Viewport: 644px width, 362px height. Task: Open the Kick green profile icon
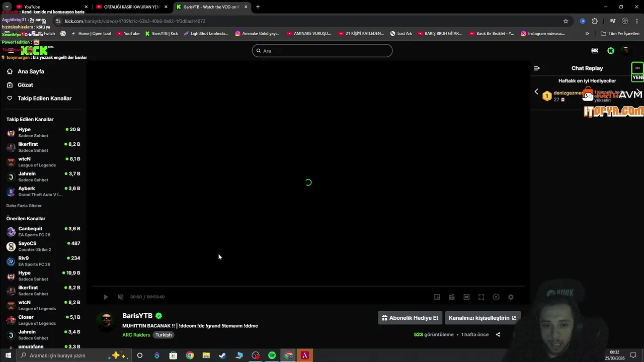click(611, 51)
